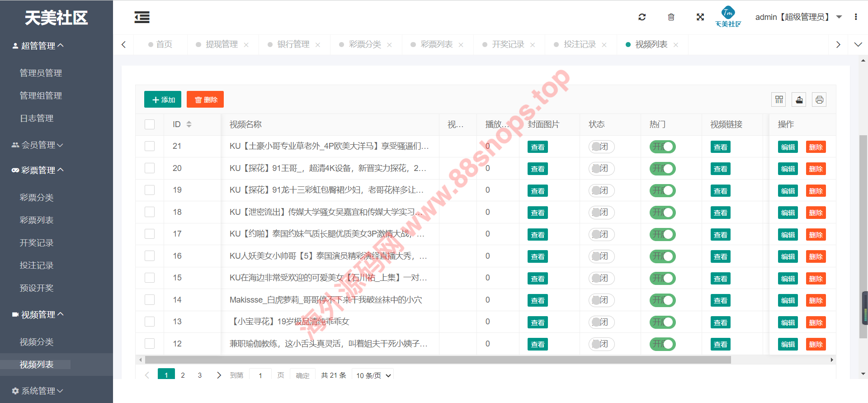Click the green 添加 button
The width and height of the screenshot is (868, 403).
point(163,100)
